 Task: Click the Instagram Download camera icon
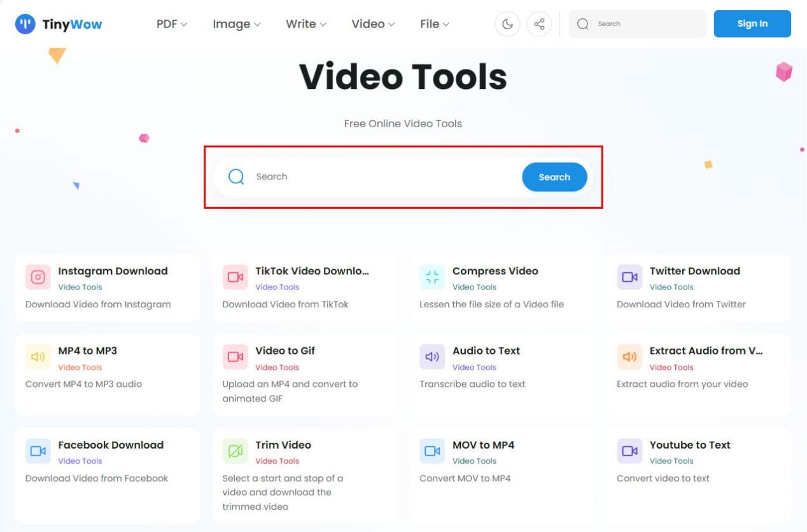(38, 277)
